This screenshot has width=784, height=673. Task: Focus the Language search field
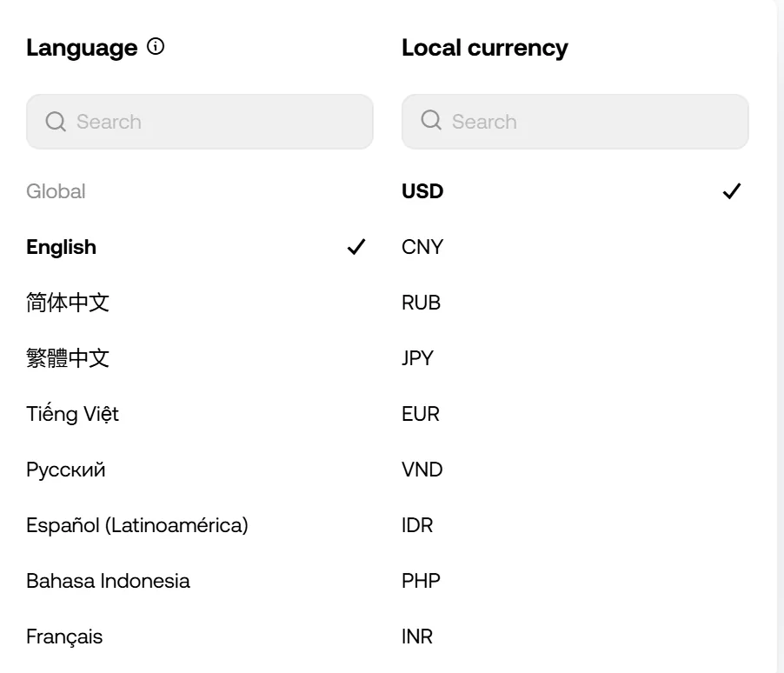[200, 122]
